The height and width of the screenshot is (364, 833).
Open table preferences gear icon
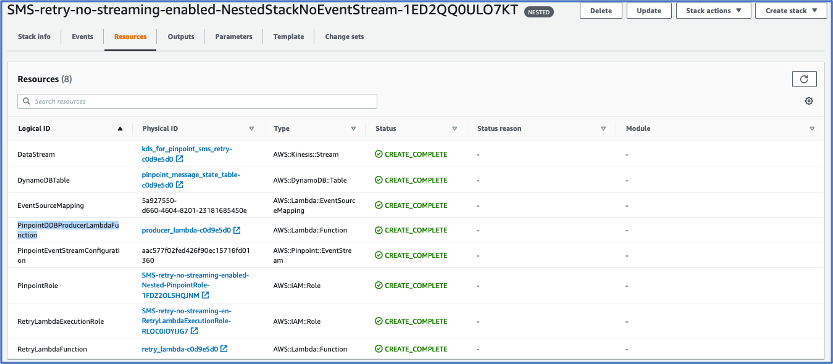[x=809, y=101]
